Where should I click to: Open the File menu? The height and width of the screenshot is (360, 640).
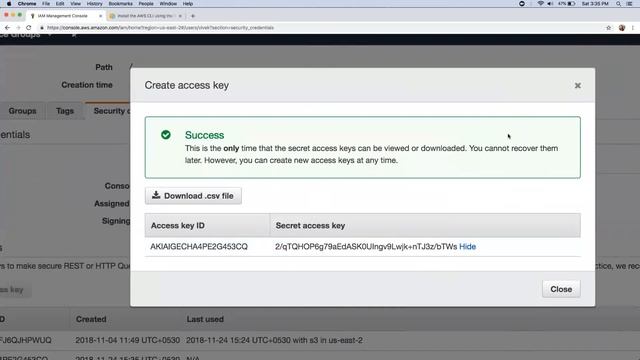(46, 4)
